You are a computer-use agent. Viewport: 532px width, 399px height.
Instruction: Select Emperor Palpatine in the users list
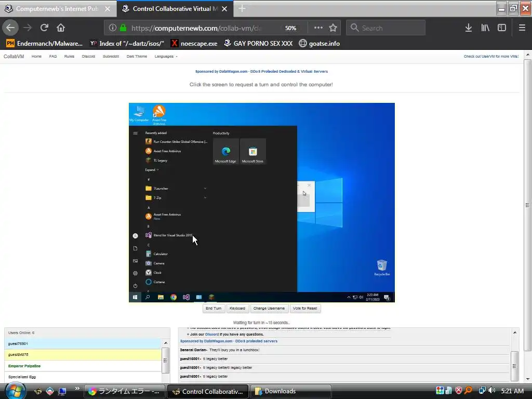(83, 366)
